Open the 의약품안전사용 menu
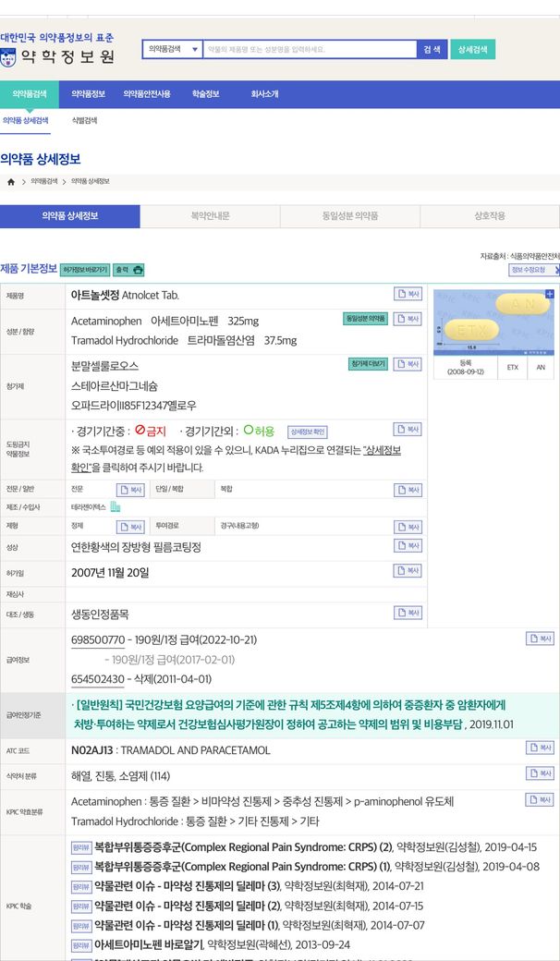 point(147,94)
